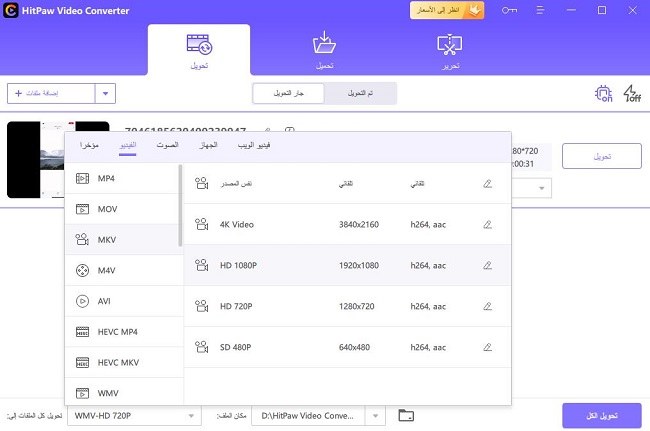Choose M4V format in the list
Screen dimensions: 650x431
pyautogui.click(x=123, y=271)
